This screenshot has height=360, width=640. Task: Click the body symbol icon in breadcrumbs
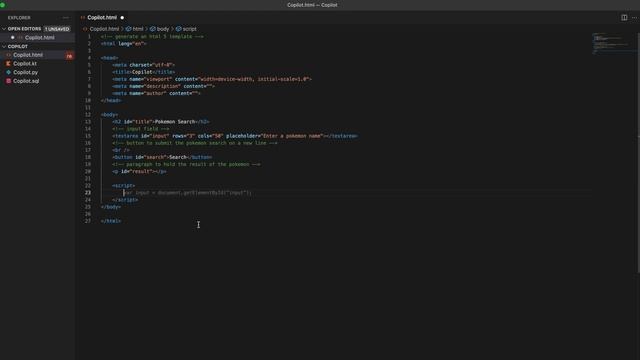coord(153,29)
